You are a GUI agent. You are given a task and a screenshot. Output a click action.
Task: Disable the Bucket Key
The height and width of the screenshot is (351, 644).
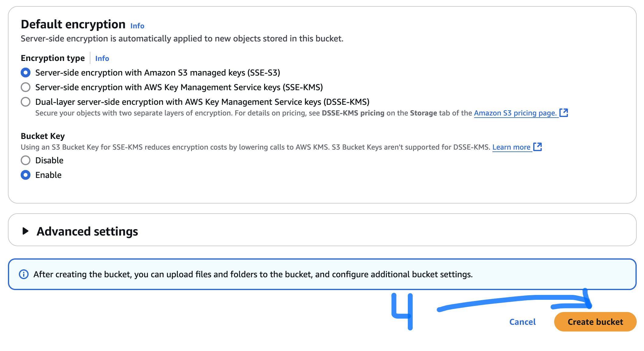(26, 160)
